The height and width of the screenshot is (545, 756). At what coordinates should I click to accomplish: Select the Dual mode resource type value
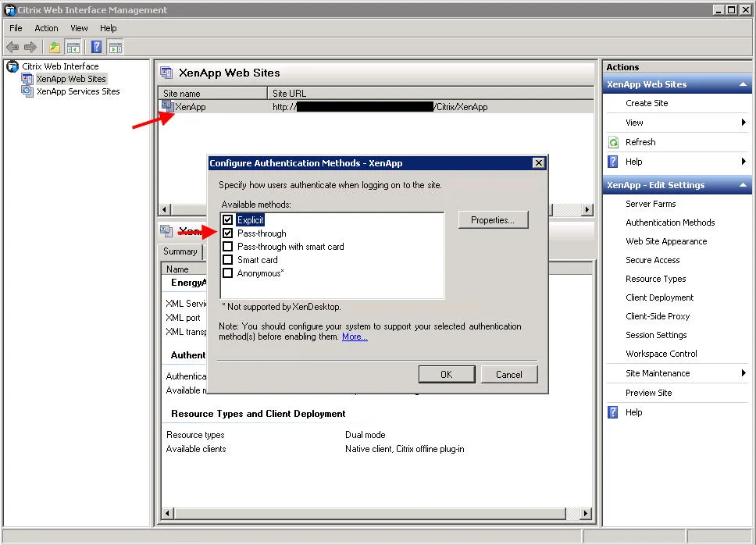click(x=365, y=435)
